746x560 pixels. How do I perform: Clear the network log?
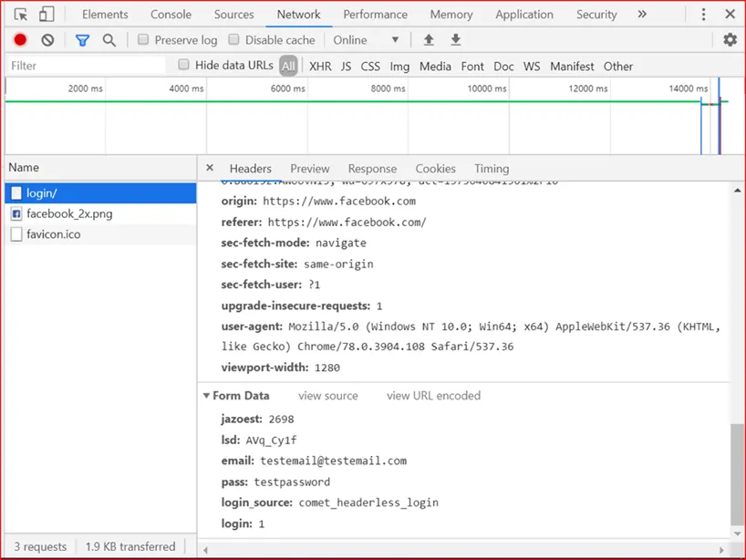point(47,40)
